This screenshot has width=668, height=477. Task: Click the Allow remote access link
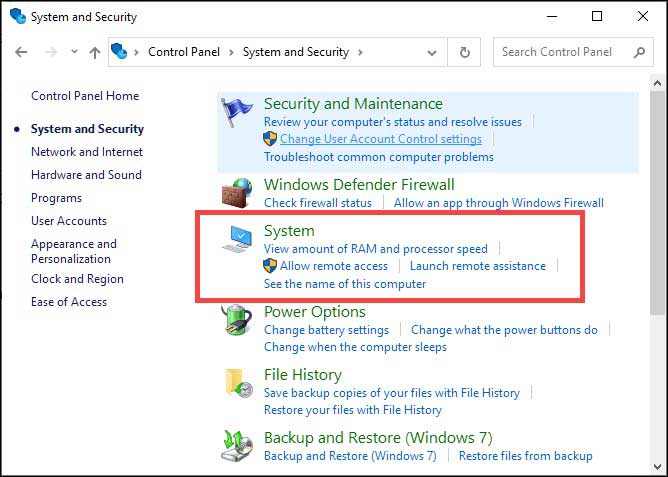tap(333, 266)
